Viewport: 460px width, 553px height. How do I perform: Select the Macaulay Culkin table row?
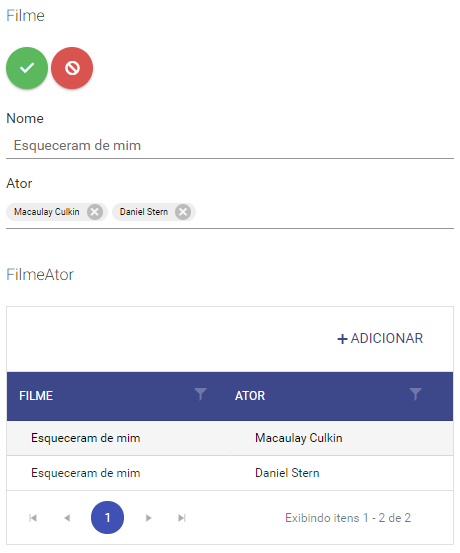click(x=230, y=438)
